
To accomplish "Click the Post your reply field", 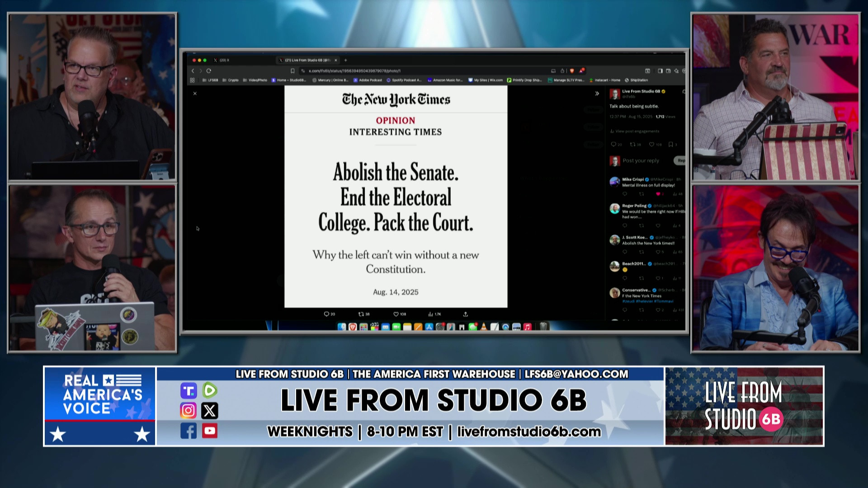I will [x=641, y=161].
